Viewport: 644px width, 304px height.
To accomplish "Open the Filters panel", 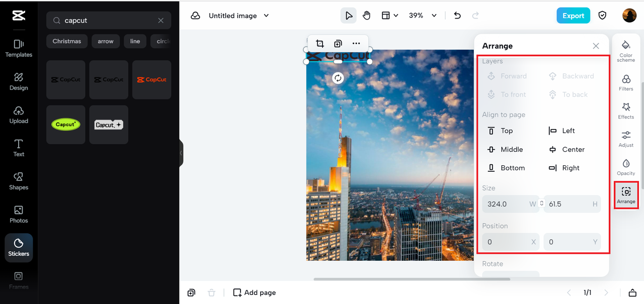I will coord(626,83).
